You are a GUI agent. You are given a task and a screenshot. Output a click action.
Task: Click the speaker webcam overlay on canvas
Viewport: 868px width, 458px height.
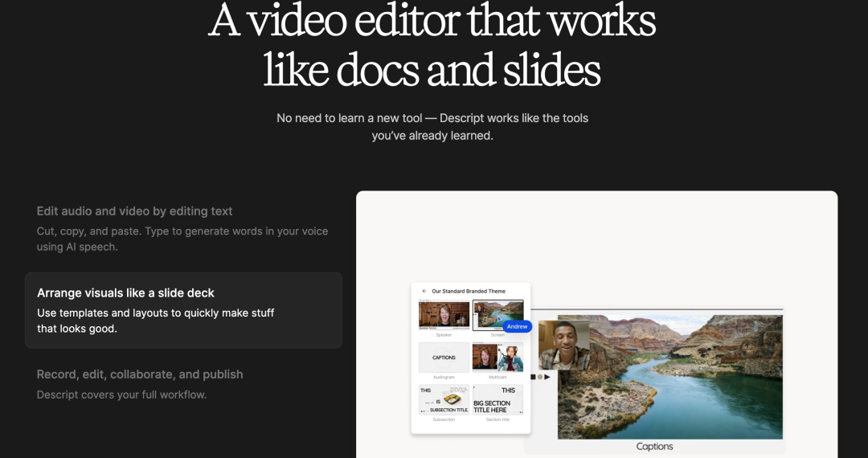pyautogui.click(x=564, y=346)
